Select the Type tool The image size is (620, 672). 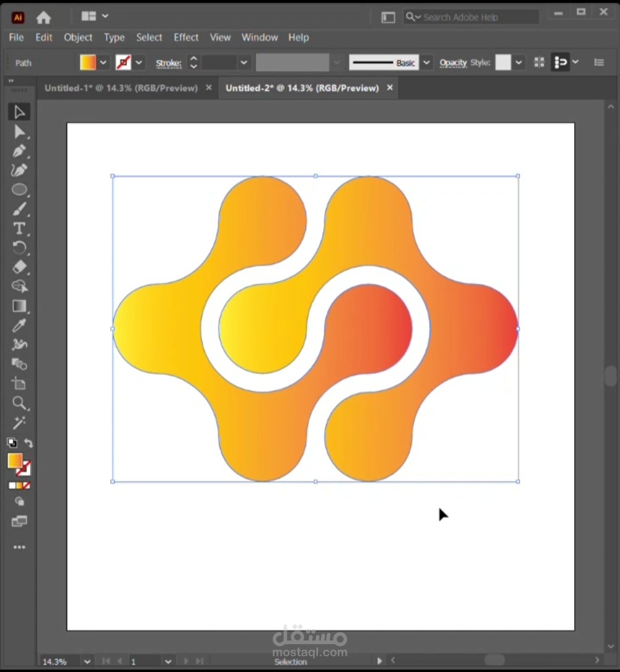coord(19,229)
